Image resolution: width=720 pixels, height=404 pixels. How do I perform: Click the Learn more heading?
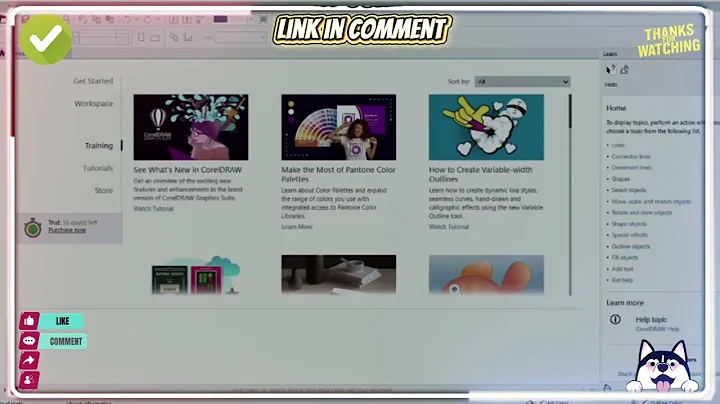click(x=624, y=303)
